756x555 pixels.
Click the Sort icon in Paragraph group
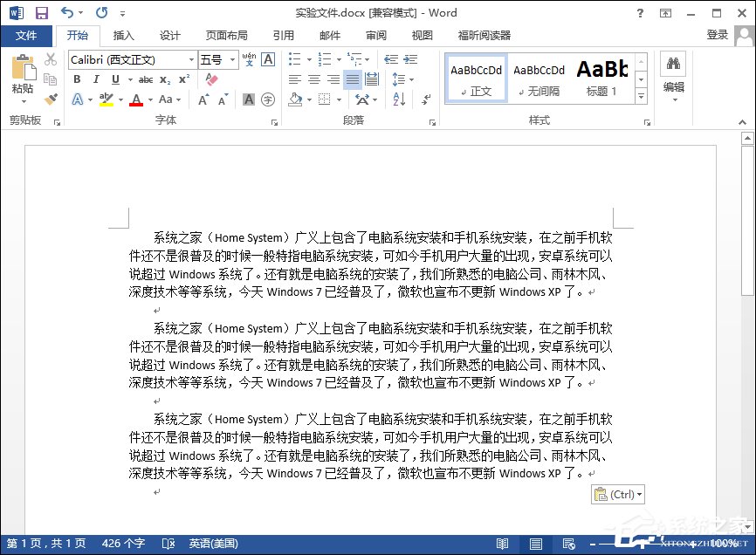click(x=397, y=99)
